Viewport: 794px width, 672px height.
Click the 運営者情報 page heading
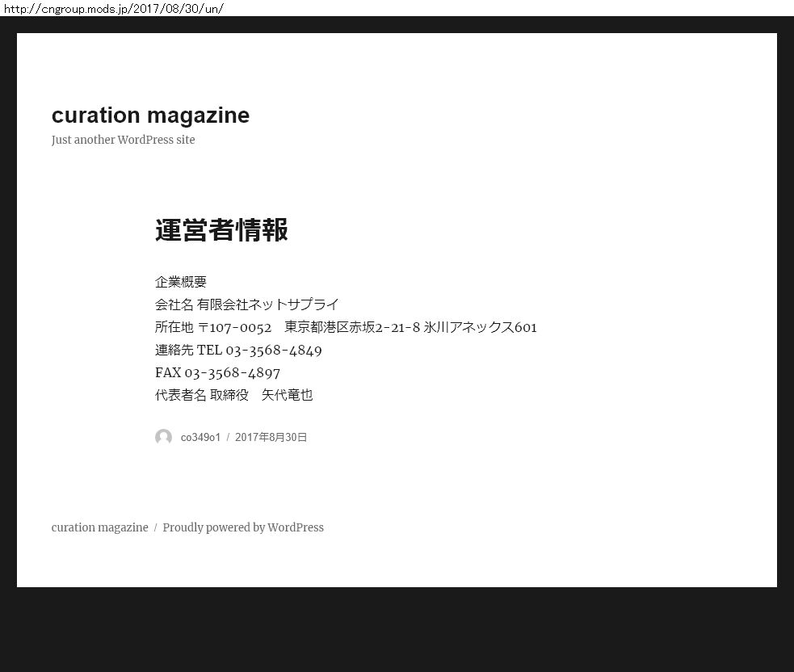point(221,230)
